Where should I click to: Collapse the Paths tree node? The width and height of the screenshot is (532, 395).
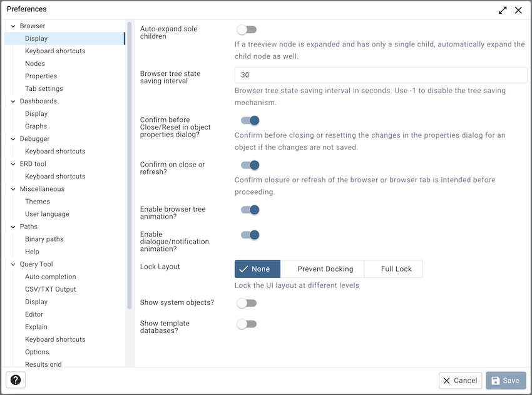(x=13, y=227)
